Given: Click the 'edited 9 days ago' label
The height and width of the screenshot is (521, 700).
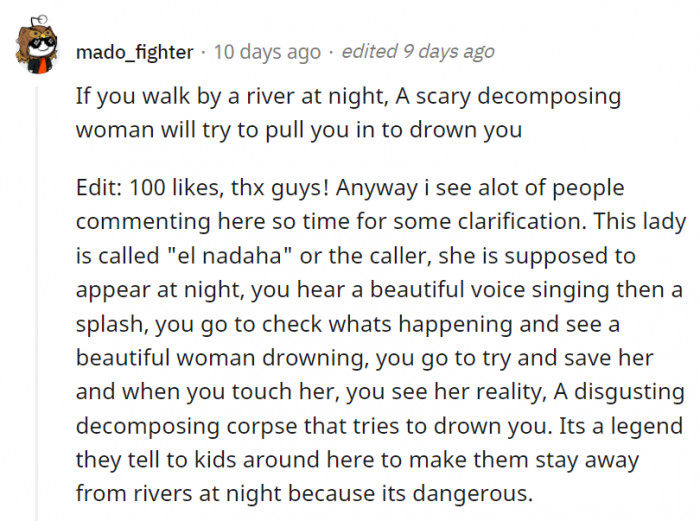Looking at the screenshot, I should tap(418, 52).
